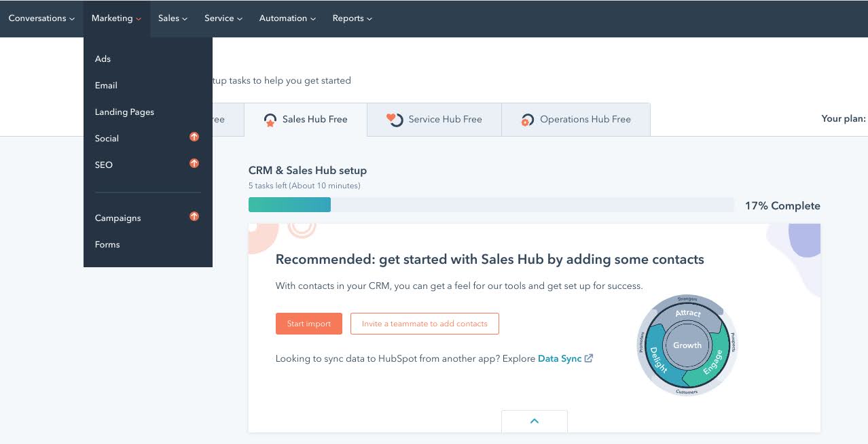This screenshot has height=444, width=868.
Task: Click the Engage segment of the flywheel
Action: coord(713,362)
